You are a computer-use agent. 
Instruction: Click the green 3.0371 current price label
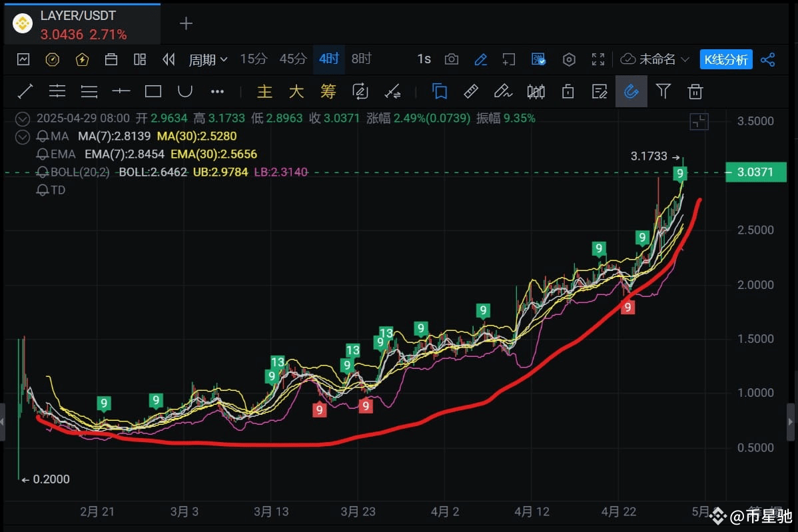[756, 172]
